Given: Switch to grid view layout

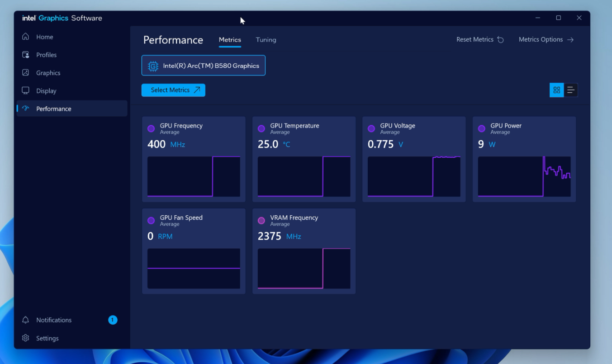Looking at the screenshot, I should [556, 90].
